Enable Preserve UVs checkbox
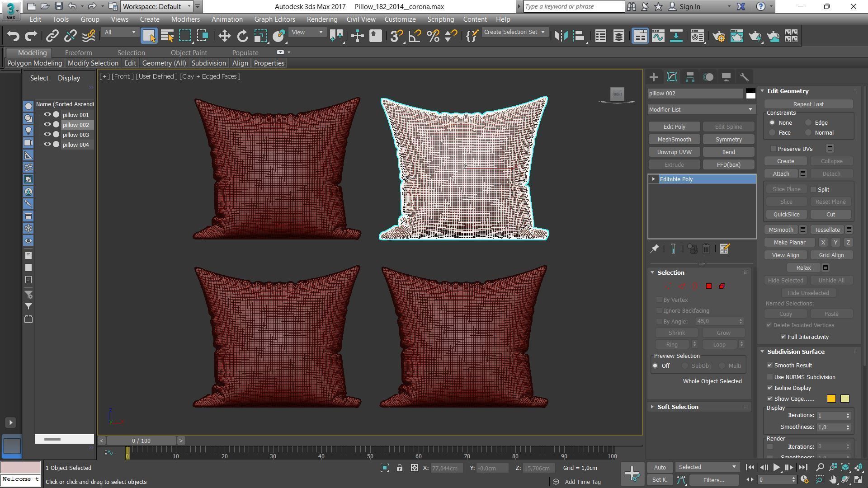 [x=774, y=149]
